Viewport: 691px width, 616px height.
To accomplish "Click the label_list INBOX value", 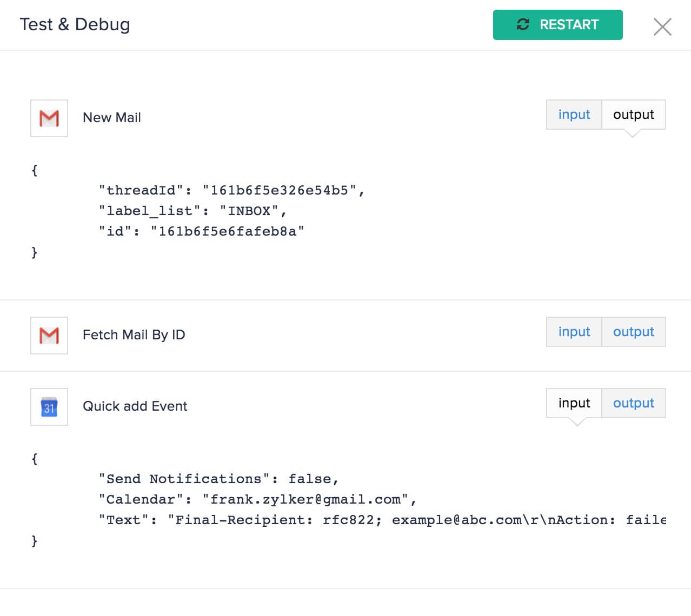I will click(249, 211).
